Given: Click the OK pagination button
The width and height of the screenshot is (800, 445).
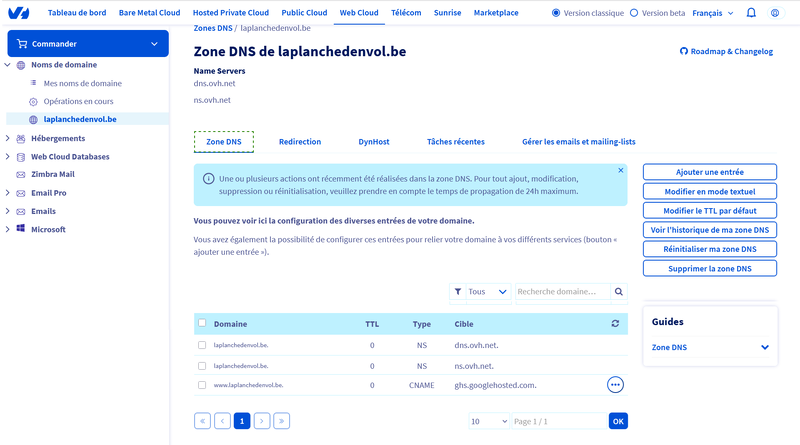Looking at the screenshot, I should click(x=618, y=421).
